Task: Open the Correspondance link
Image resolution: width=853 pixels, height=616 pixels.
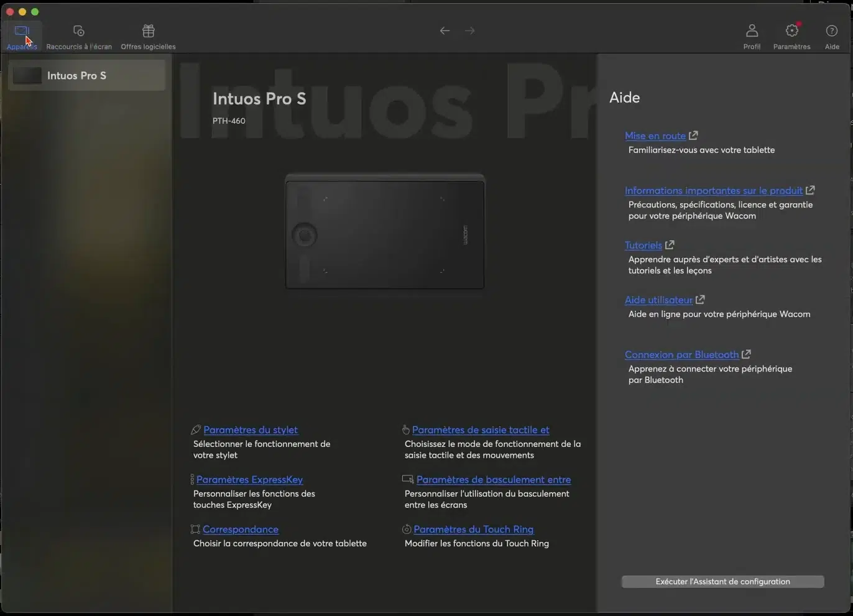Action: point(241,529)
